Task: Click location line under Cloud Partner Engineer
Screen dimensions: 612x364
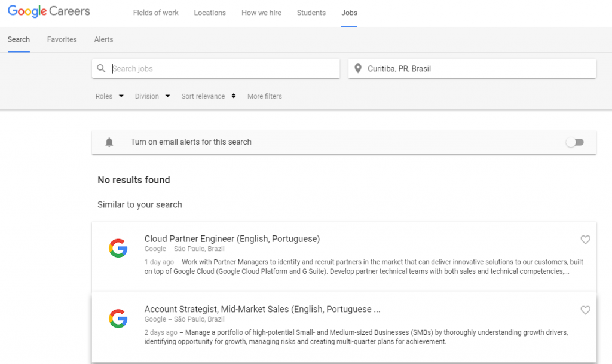Action: [184, 249]
